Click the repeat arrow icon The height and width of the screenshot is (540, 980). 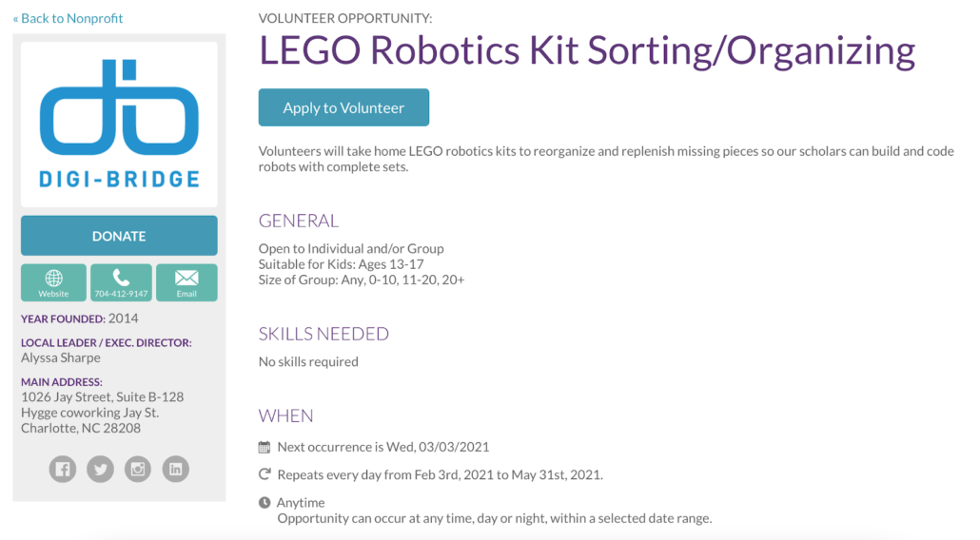click(265, 474)
